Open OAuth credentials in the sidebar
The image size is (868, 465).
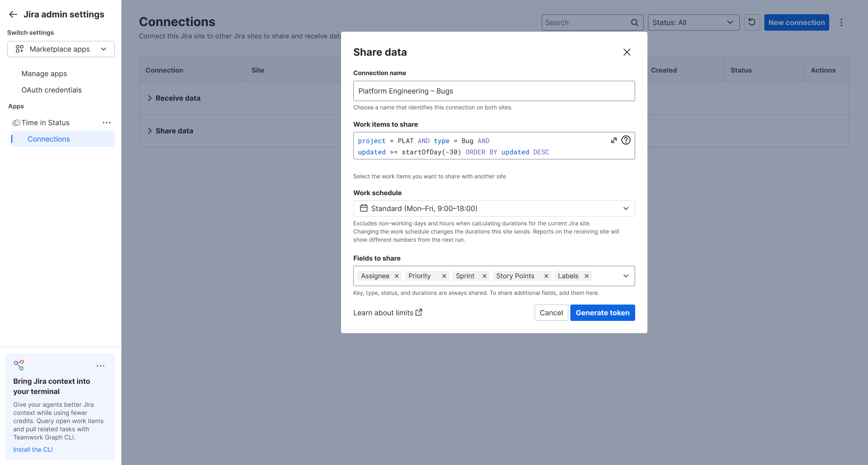[52, 90]
